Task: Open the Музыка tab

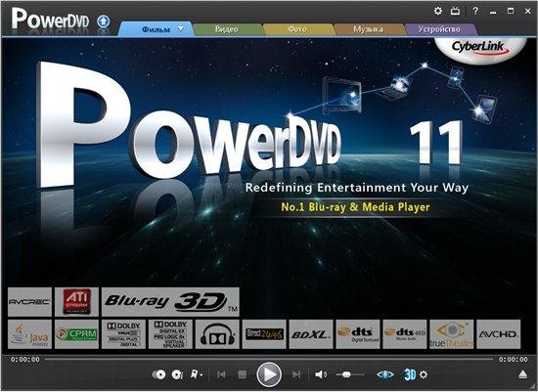Action: [x=368, y=29]
